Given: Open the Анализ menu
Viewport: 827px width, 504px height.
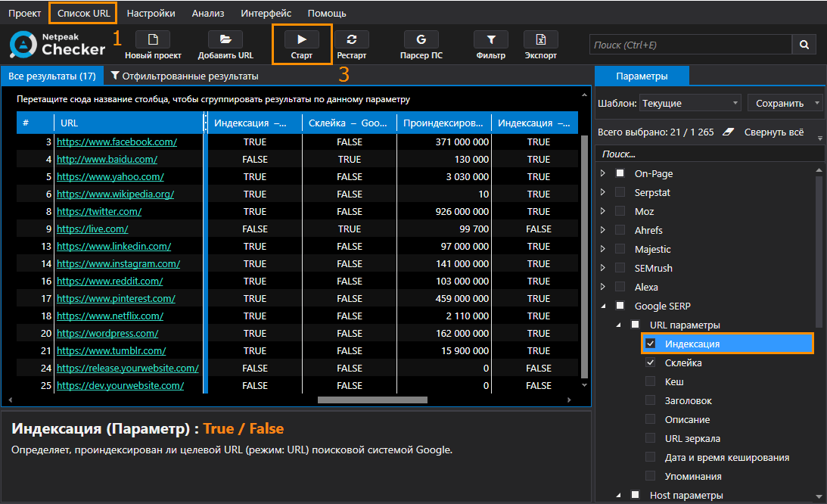Looking at the screenshot, I should tap(207, 13).
